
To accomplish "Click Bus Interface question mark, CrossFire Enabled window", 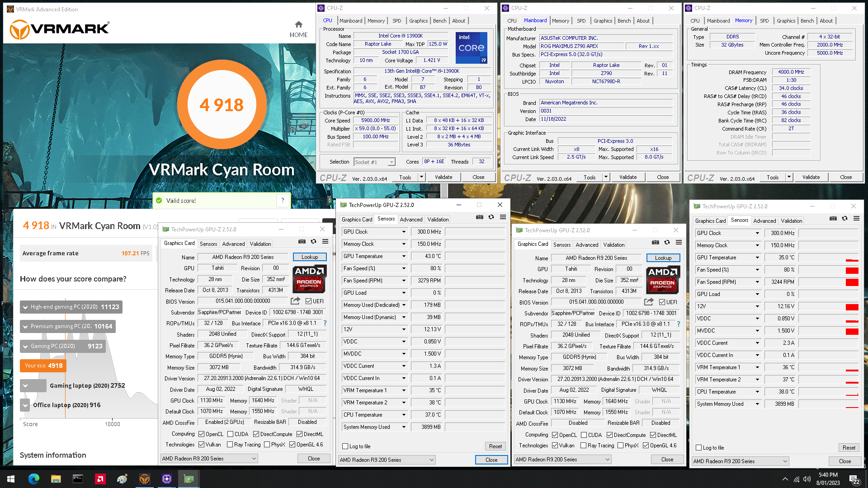I will 325,323.
